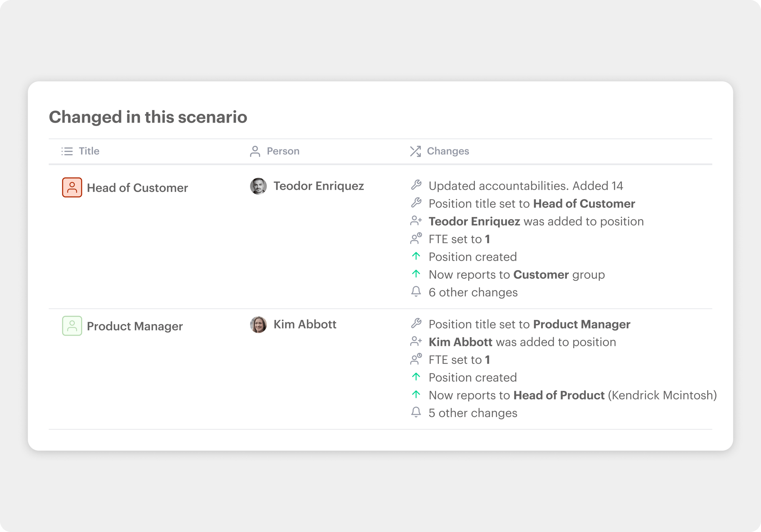Viewport: 761px width, 532px height.
Task: Expand the 5 other changes entry
Action: (x=473, y=413)
